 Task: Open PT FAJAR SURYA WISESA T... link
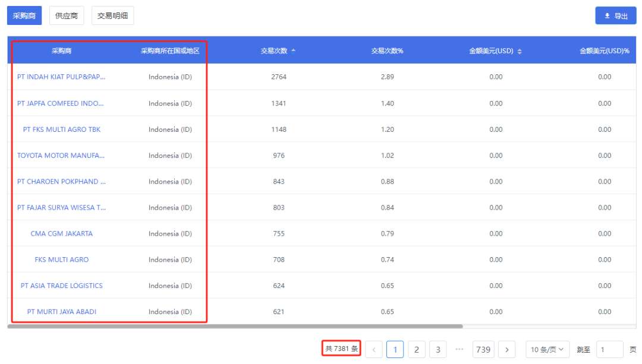[61, 208]
